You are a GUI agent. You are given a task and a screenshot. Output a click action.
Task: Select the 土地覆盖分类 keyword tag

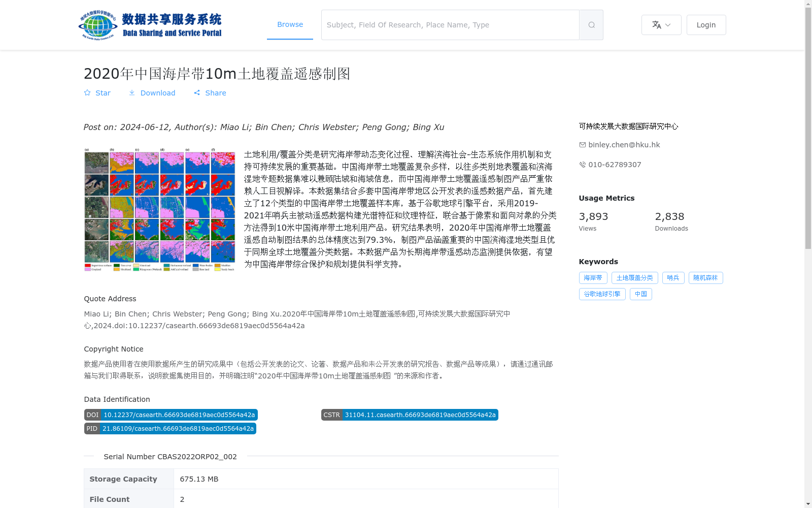[x=634, y=278]
